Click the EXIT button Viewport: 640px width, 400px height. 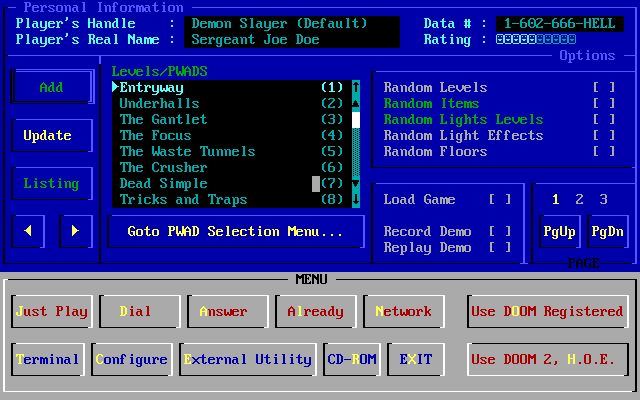click(x=416, y=359)
